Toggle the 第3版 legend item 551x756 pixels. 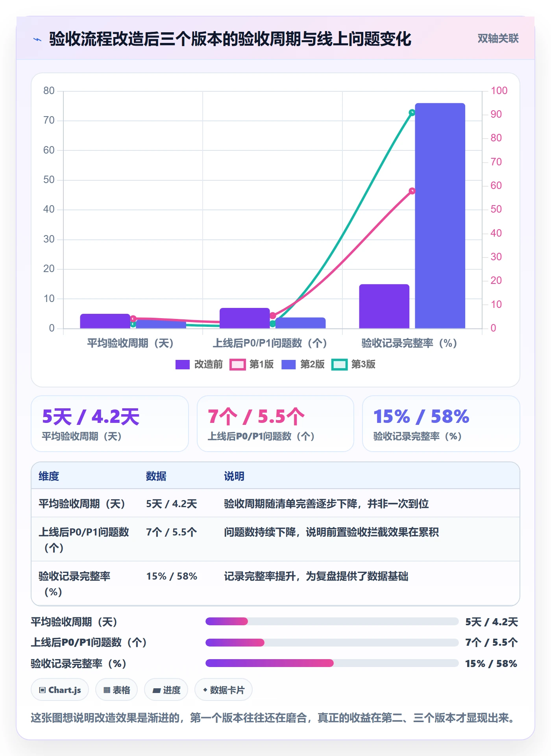354,365
